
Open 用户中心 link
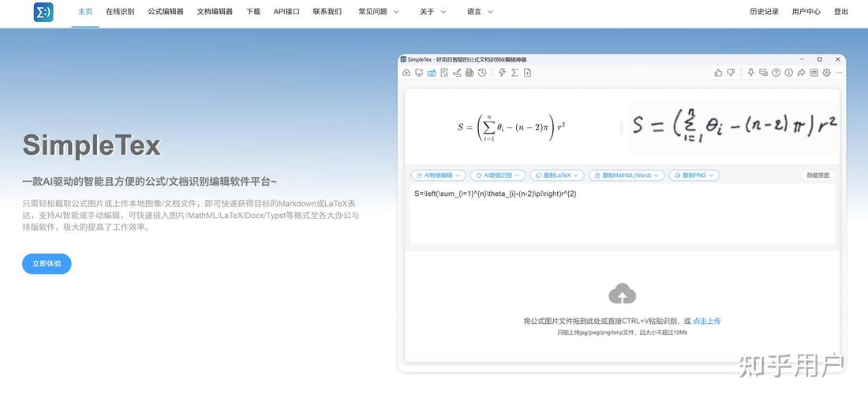(806, 12)
